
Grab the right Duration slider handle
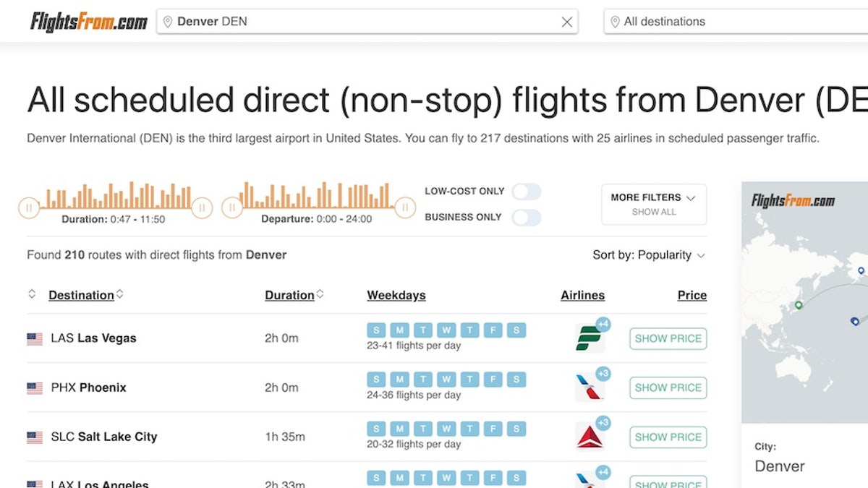tap(202, 208)
